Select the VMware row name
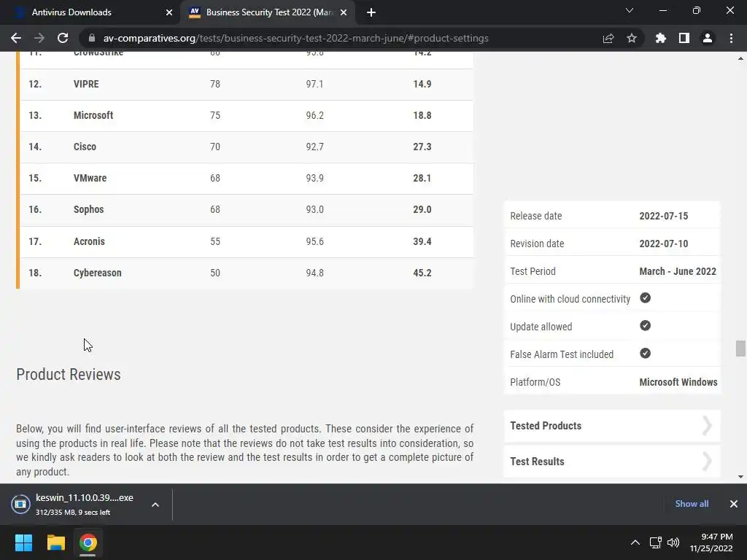The image size is (747, 560). 90,178
